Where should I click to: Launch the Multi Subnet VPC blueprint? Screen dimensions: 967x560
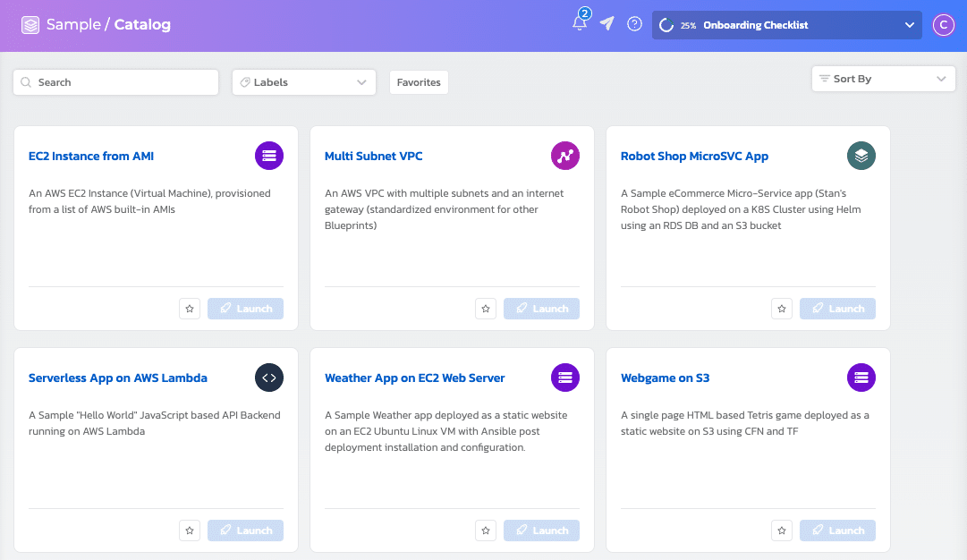[541, 309]
